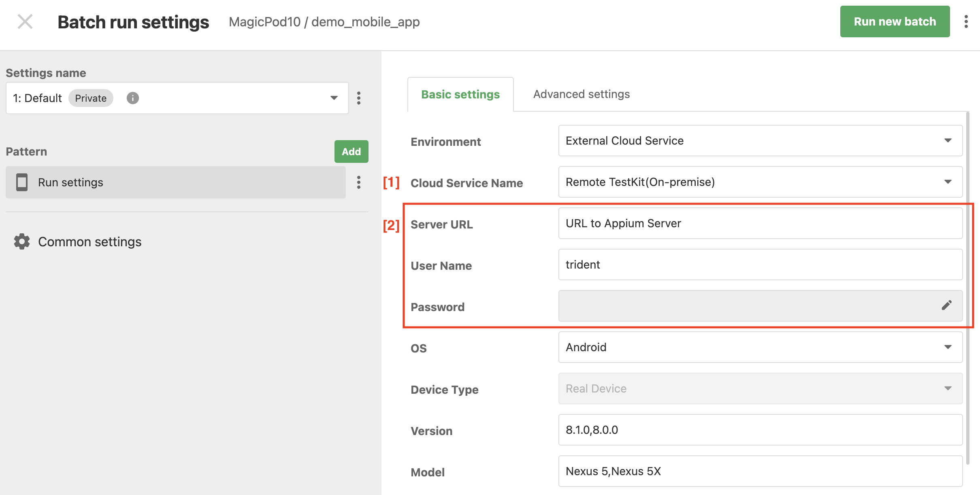Open the Environment dropdown
This screenshot has height=495, width=980.
[x=761, y=141]
